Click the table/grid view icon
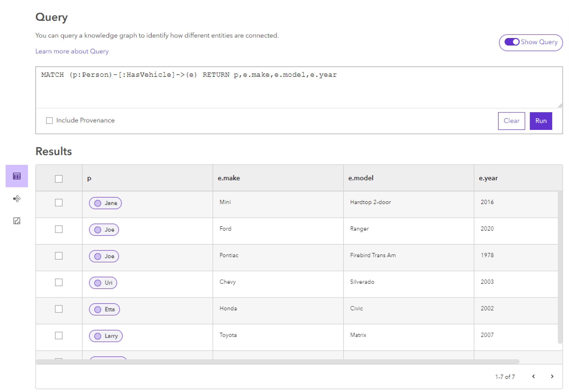This screenshot has width=569, height=392. [16, 176]
